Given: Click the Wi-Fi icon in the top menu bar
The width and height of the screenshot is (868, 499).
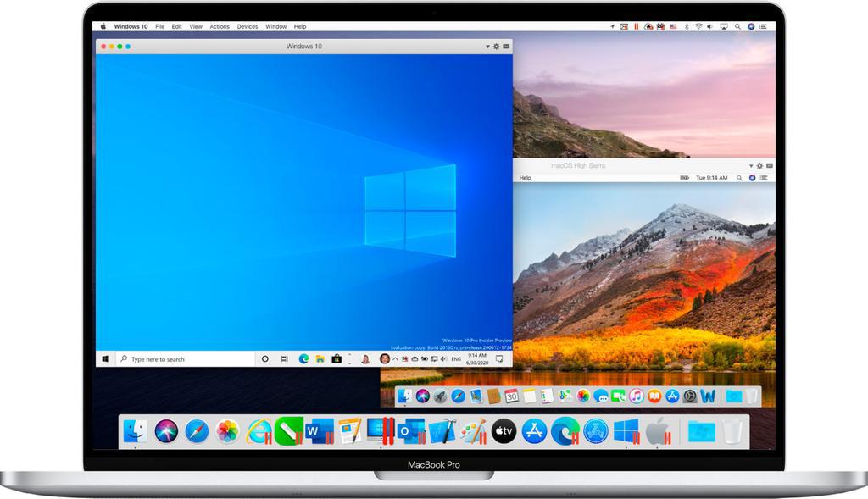Looking at the screenshot, I should click(x=698, y=26).
